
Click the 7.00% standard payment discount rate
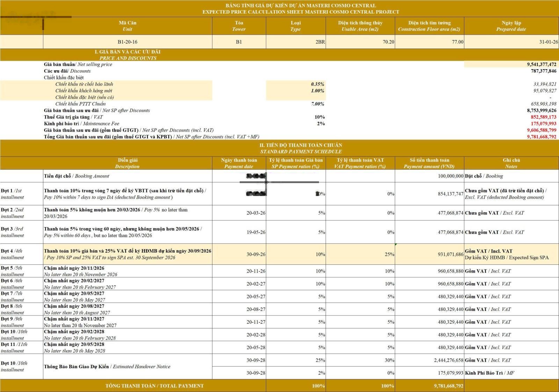318,104
